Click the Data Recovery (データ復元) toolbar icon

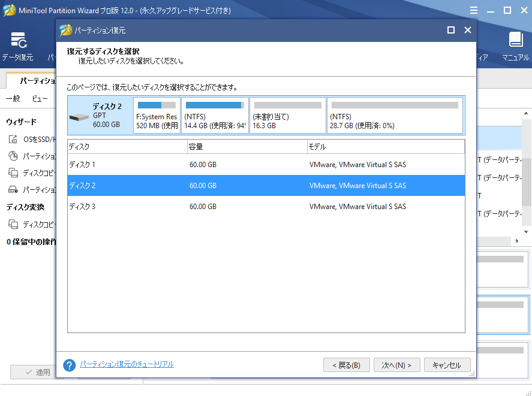click(x=18, y=41)
